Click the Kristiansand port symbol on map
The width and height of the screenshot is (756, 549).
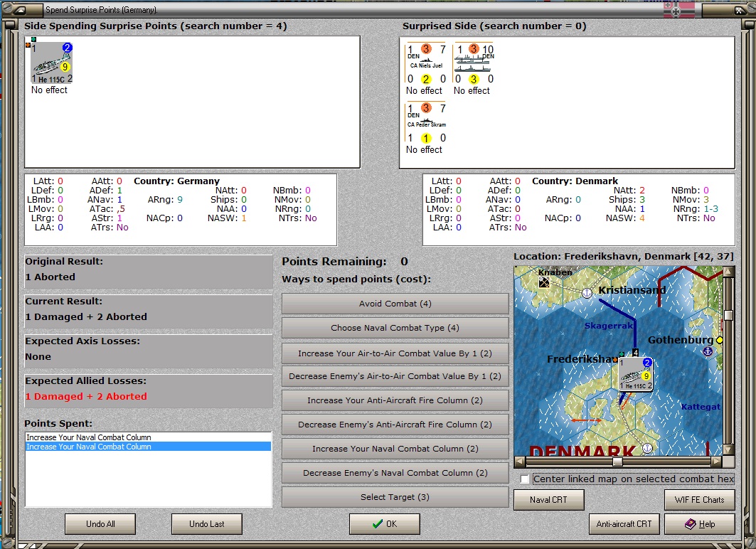coord(587,292)
